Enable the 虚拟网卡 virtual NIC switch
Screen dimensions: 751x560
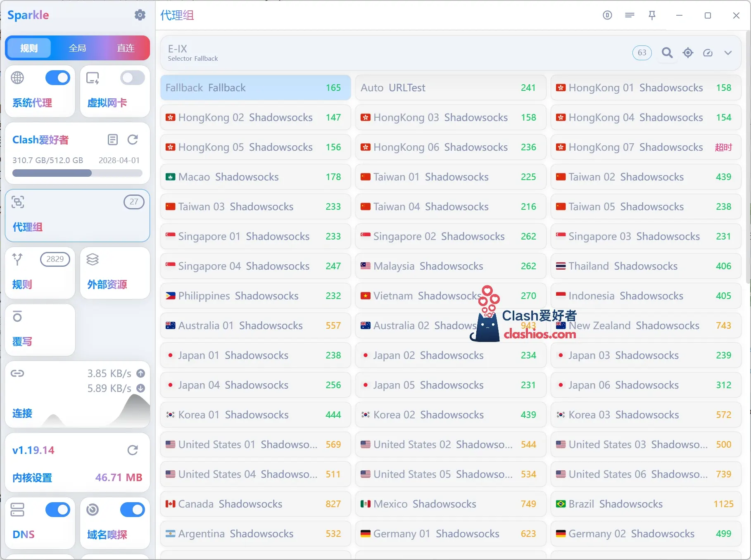(132, 78)
